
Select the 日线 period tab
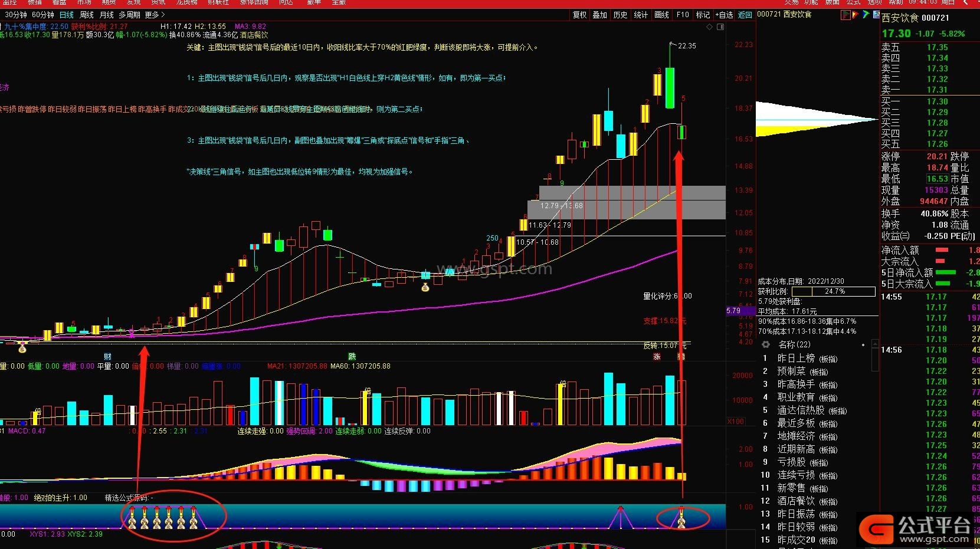(x=67, y=15)
